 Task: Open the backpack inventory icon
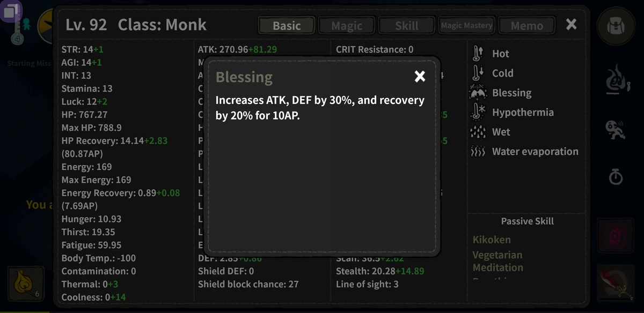click(x=616, y=27)
